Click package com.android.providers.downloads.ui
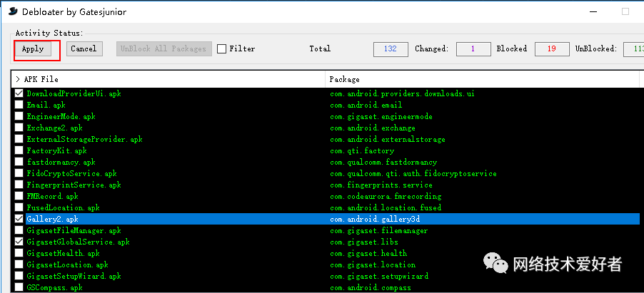This screenshot has height=293, width=644. 402,94
